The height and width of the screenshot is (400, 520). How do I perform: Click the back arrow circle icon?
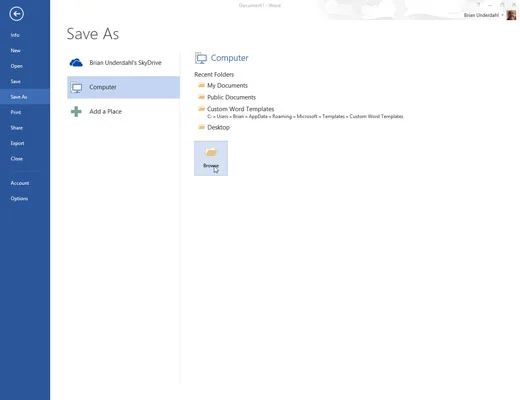tap(16, 14)
